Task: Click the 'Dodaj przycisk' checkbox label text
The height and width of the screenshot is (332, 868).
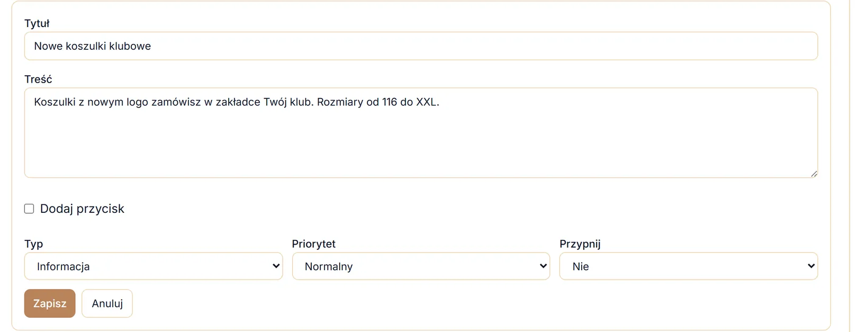Action: click(x=82, y=209)
